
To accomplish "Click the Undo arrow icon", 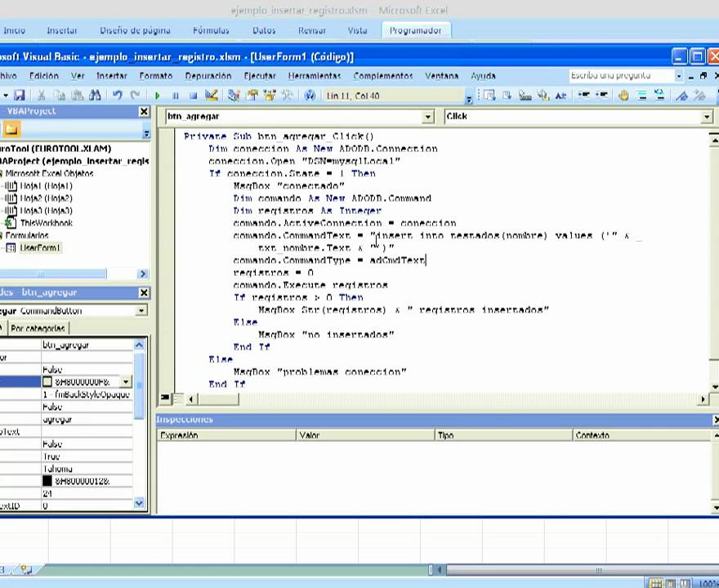I will [x=118, y=96].
